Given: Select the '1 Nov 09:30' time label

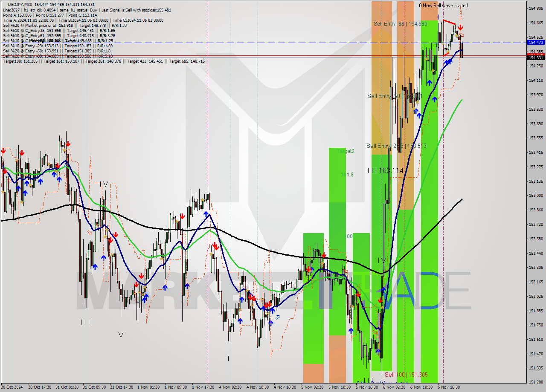Looking at the screenshot, I should pos(176,387).
